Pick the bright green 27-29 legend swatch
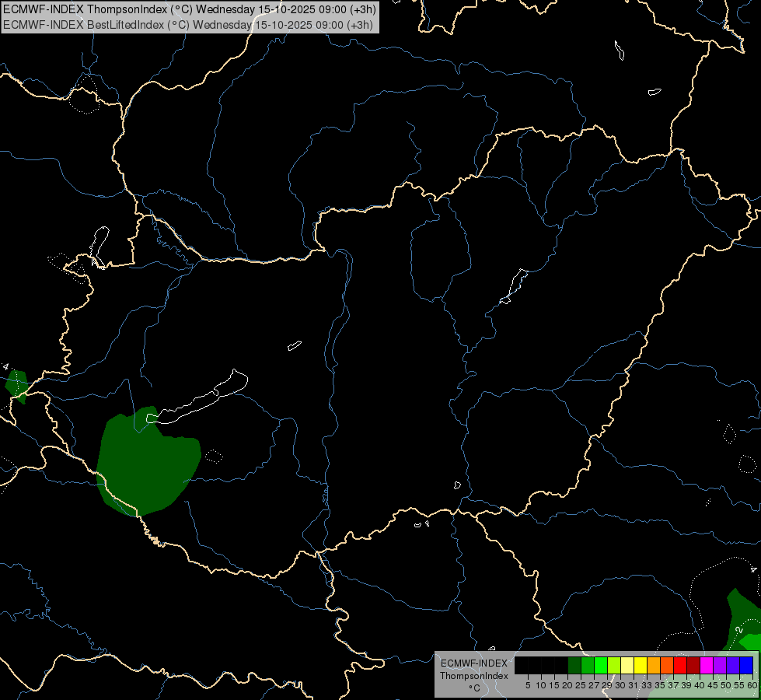This screenshot has width=761, height=700. tap(601, 665)
